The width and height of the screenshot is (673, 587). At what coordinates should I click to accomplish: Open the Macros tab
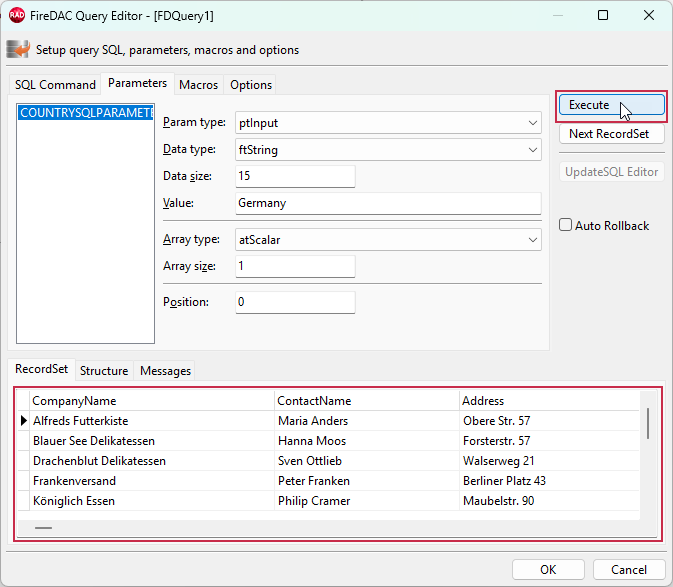click(x=198, y=85)
